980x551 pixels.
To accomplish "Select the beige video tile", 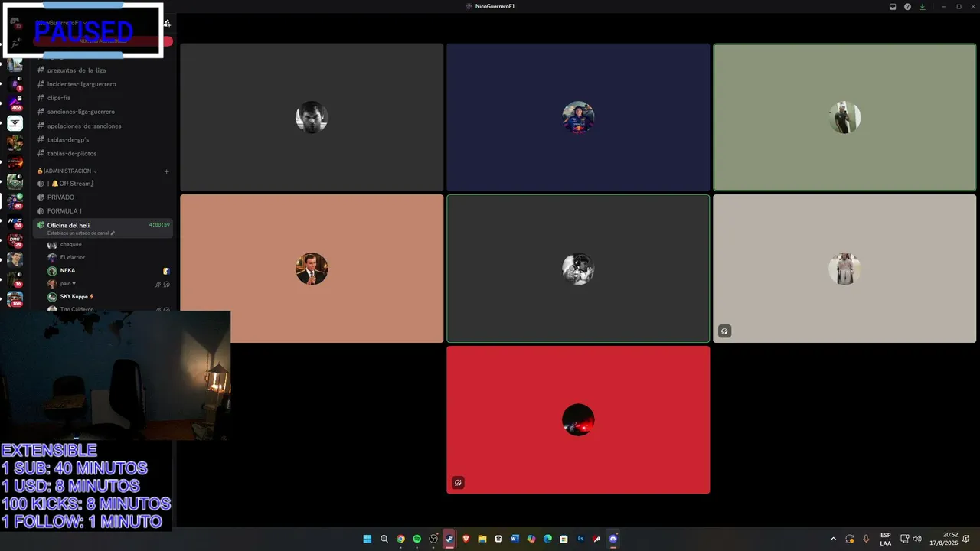I will [844, 269].
